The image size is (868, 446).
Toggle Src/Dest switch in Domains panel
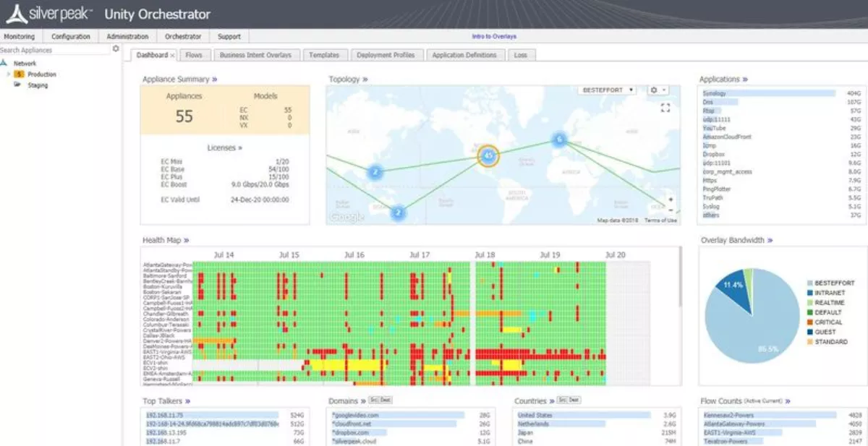tap(380, 400)
